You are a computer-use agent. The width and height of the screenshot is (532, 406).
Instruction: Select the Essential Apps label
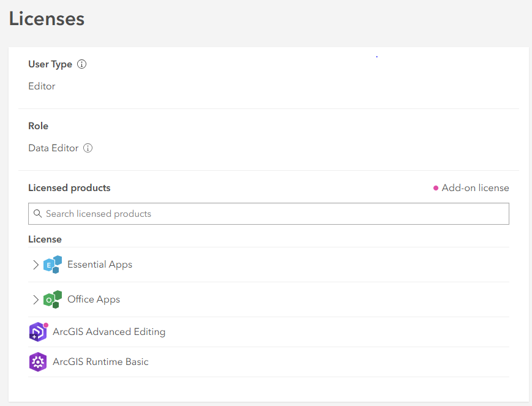[x=100, y=265]
